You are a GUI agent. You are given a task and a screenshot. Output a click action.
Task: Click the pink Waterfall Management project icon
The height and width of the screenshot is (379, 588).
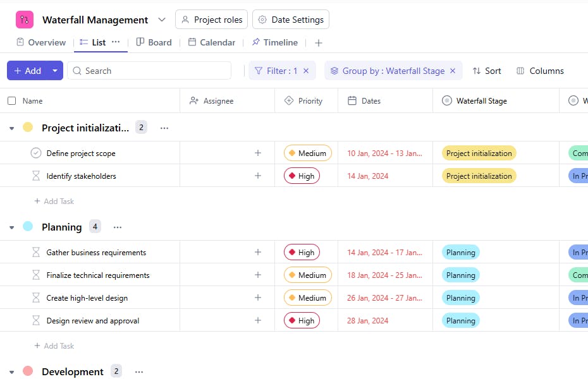[25, 20]
